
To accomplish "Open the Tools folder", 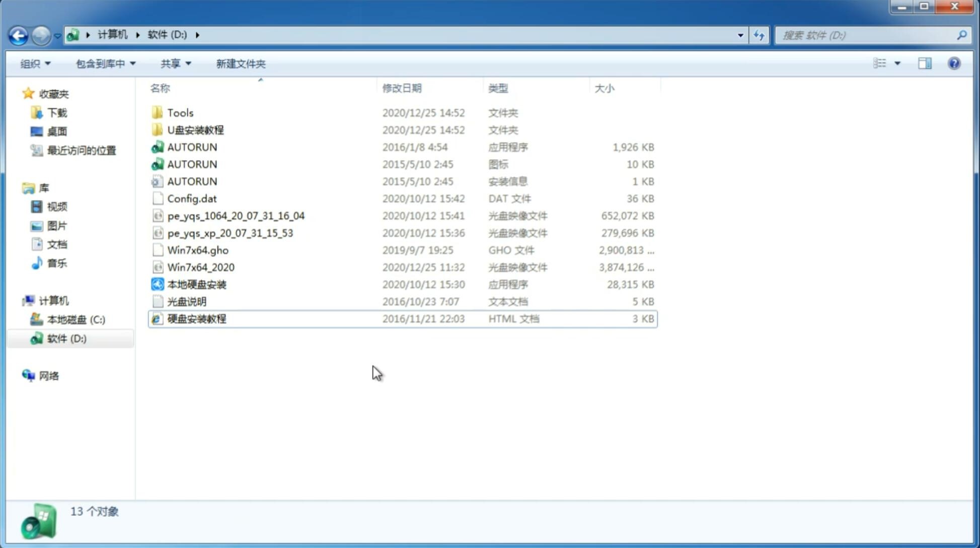I will click(x=179, y=112).
